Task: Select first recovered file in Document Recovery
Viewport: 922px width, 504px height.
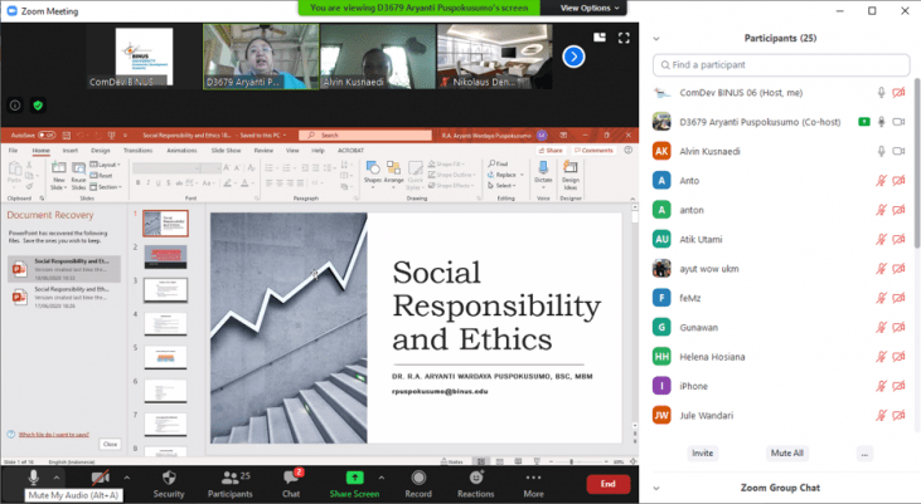Action: (64, 269)
